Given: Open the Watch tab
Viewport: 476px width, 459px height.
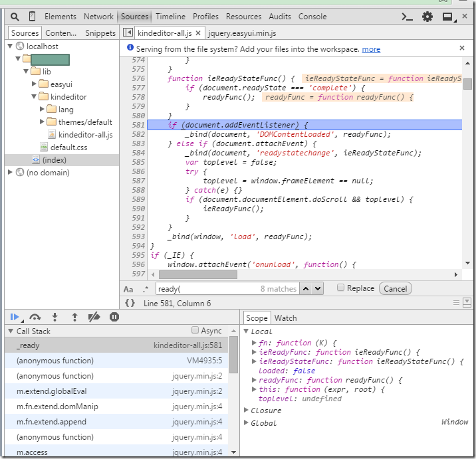Looking at the screenshot, I should (x=285, y=318).
